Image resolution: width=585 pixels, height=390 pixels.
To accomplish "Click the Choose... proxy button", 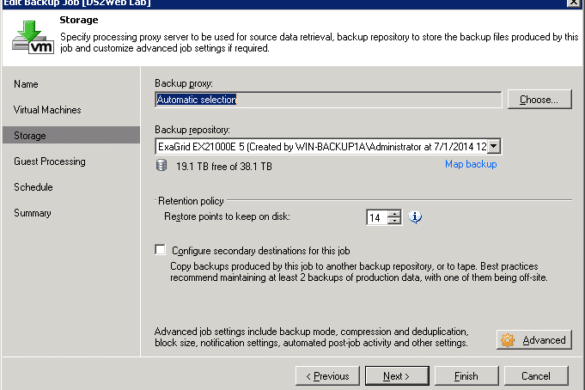I will tap(539, 99).
